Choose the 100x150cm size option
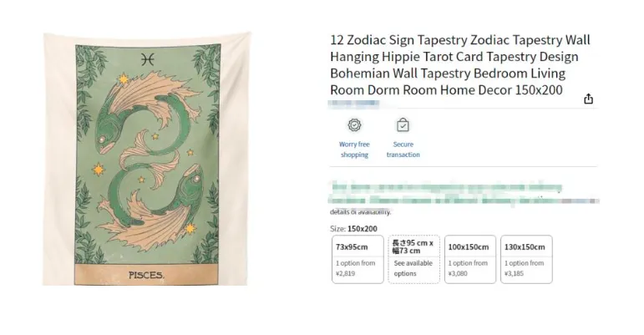 (x=470, y=259)
